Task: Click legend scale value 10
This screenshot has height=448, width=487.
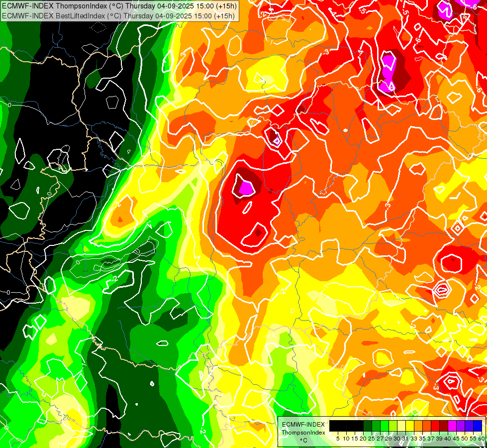Action: click(x=346, y=439)
